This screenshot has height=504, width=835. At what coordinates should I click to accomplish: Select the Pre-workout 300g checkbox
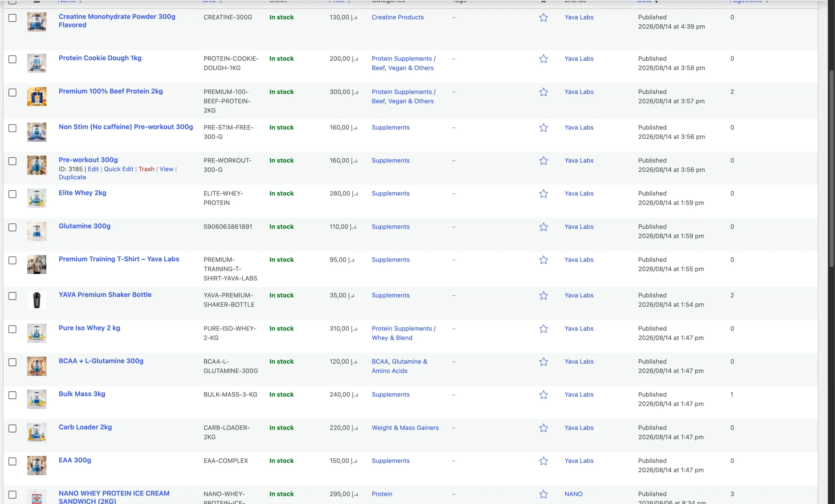(x=12, y=161)
